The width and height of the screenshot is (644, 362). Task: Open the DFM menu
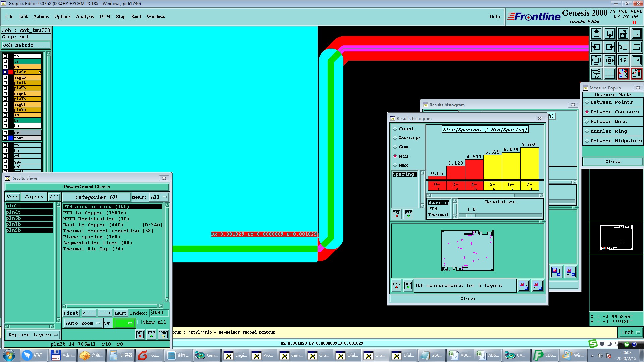(105, 16)
